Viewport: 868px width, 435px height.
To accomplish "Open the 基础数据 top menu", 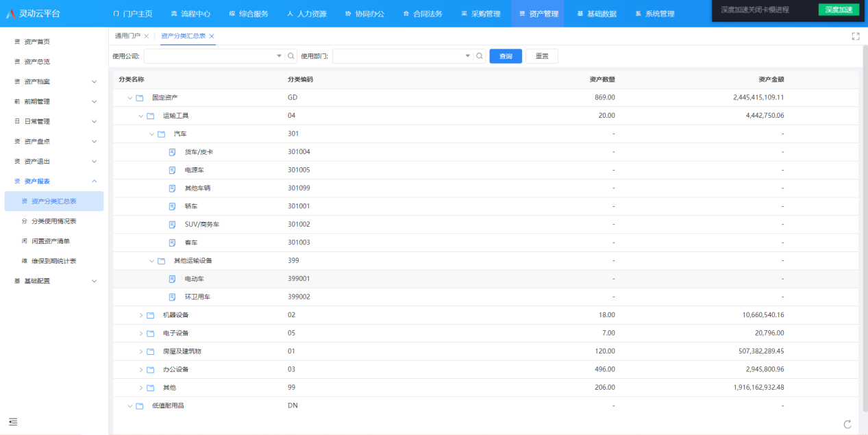I will click(597, 14).
